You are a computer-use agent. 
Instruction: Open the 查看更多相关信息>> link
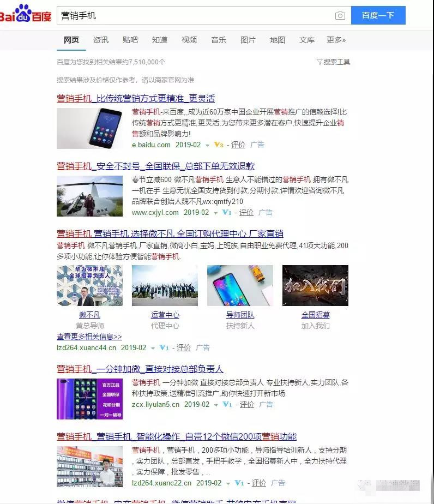(89, 337)
